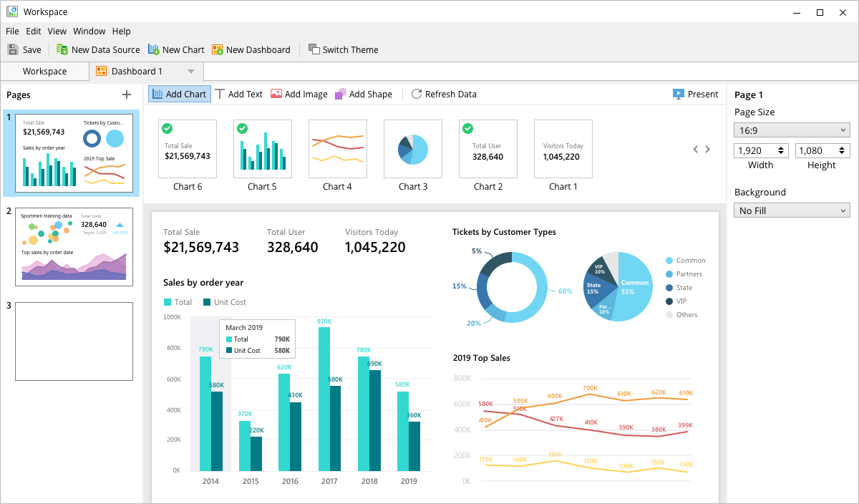Choose the Add Image tool

pyautogui.click(x=299, y=94)
